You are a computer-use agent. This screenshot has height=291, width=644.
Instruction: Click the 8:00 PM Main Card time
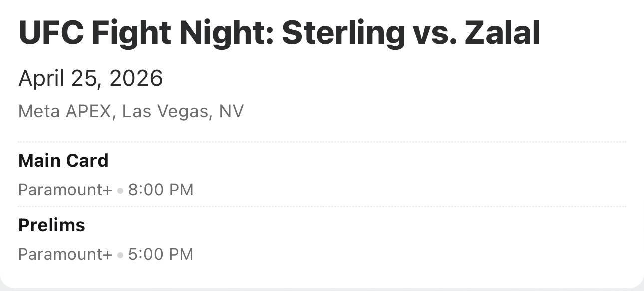(161, 190)
